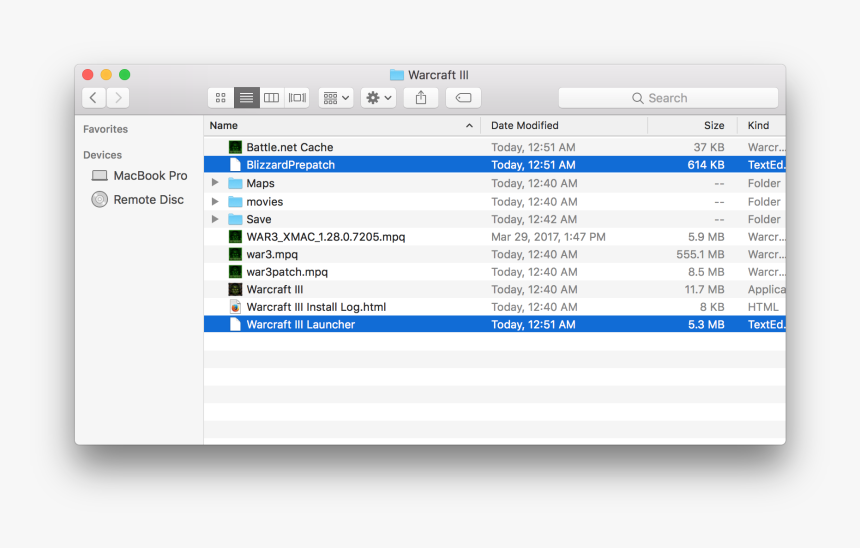
Task: Click the war3.mpq file icon
Action: point(235,254)
